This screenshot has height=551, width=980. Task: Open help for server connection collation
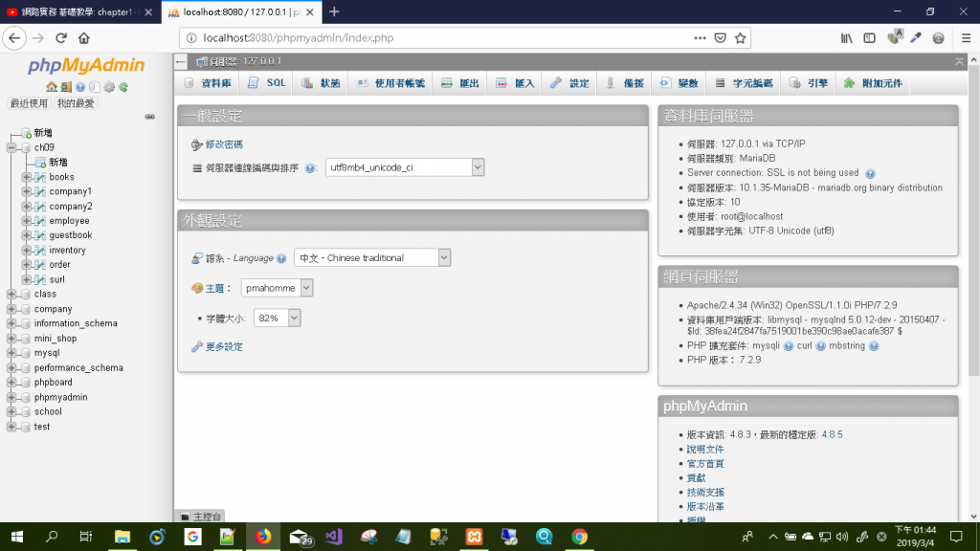point(309,168)
